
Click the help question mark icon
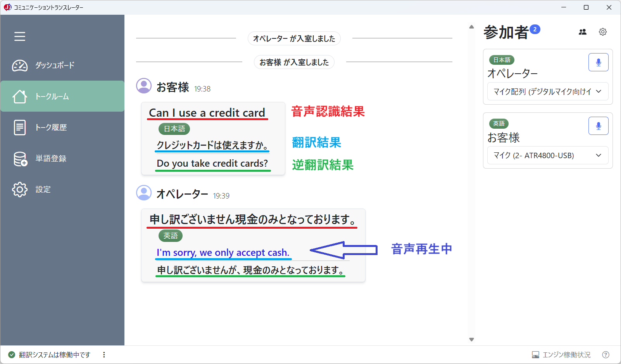tap(605, 354)
